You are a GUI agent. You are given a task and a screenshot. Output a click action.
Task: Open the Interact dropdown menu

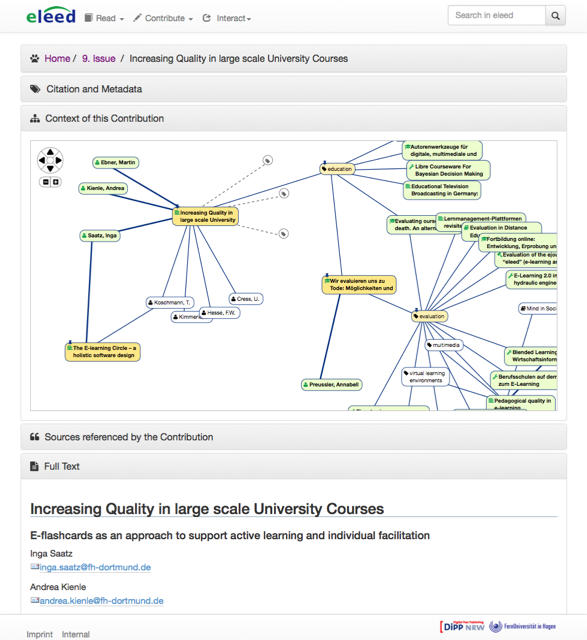(x=227, y=18)
